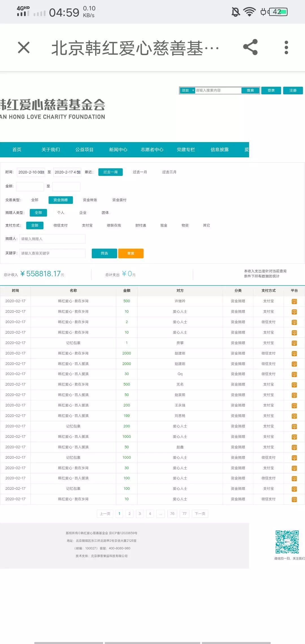Select 物资 payment method filter

coord(185,225)
